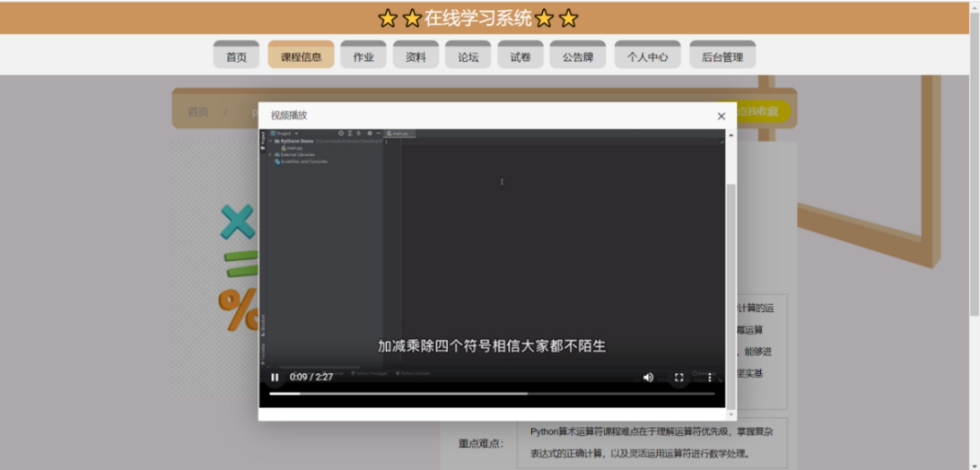Open the video's three-dot more options menu

(709, 378)
